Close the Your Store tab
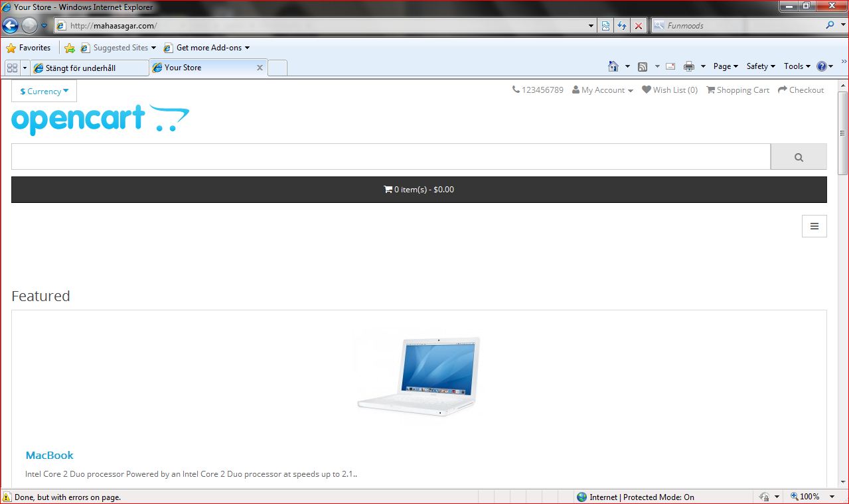 coord(260,68)
